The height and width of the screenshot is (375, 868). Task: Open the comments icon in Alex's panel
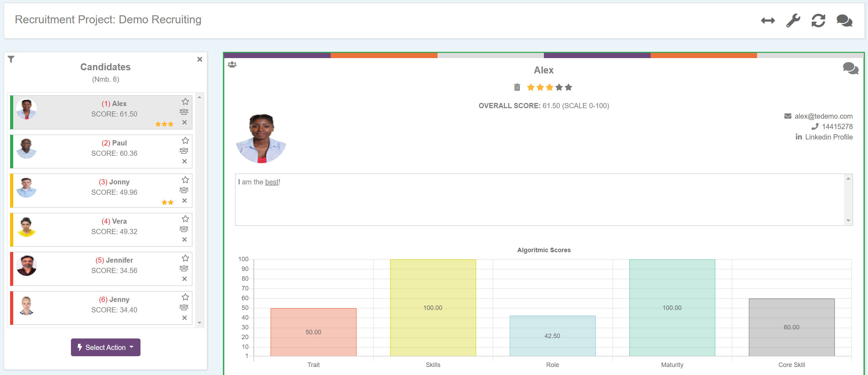point(850,68)
